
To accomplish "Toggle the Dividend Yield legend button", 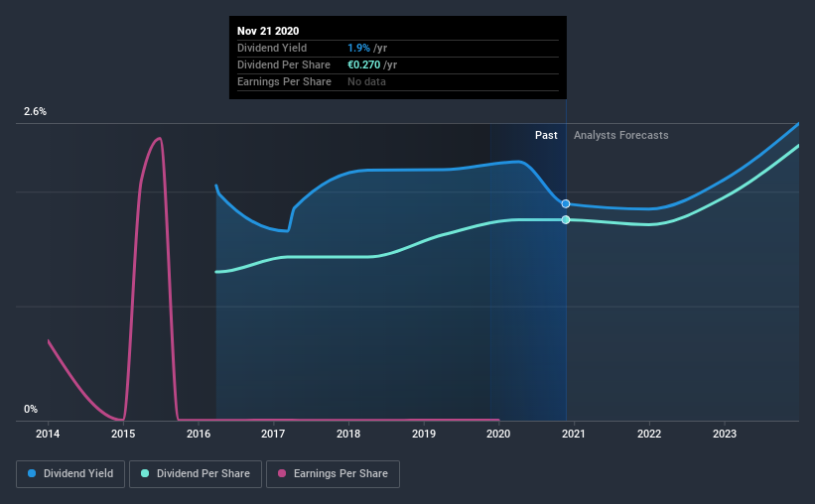I will 70,474.
